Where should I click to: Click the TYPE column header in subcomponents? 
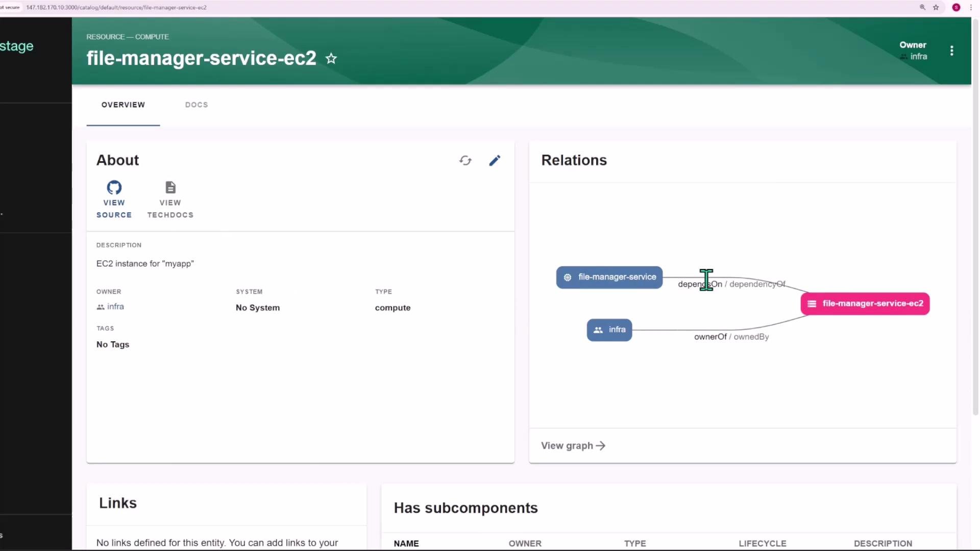click(635, 543)
